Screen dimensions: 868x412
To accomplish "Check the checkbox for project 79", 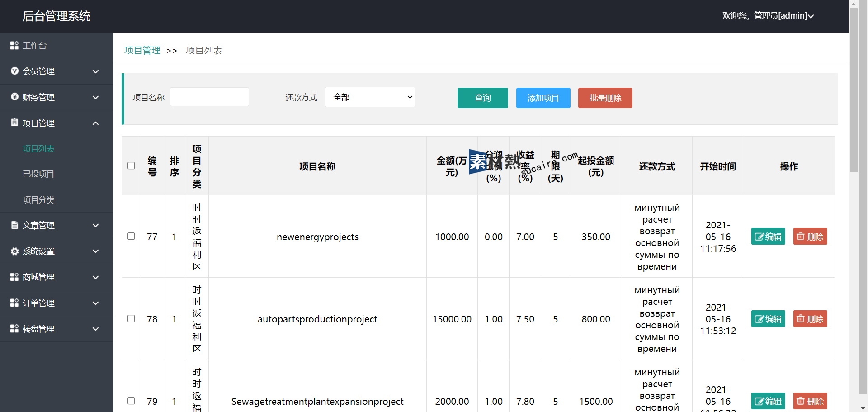I will pyautogui.click(x=131, y=401).
